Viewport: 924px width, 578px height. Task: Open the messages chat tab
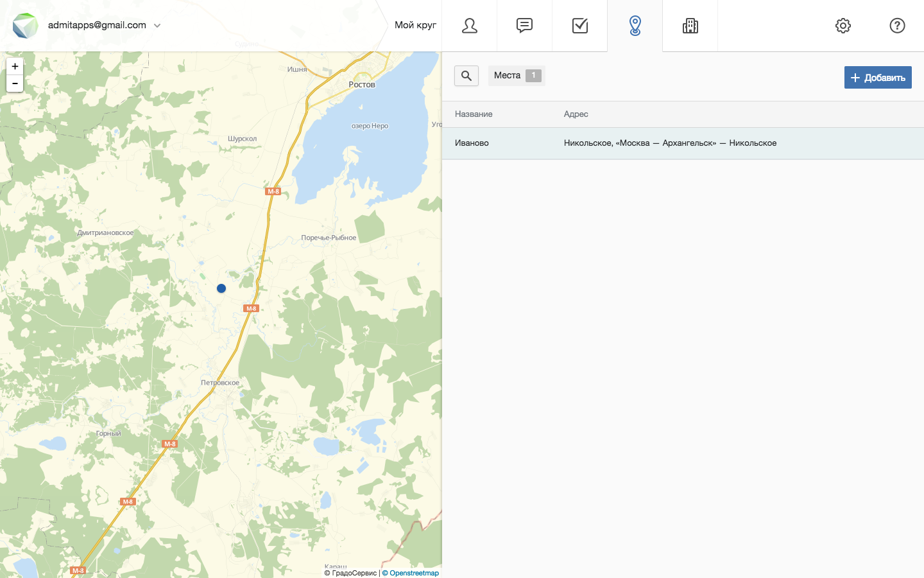(x=524, y=26)
